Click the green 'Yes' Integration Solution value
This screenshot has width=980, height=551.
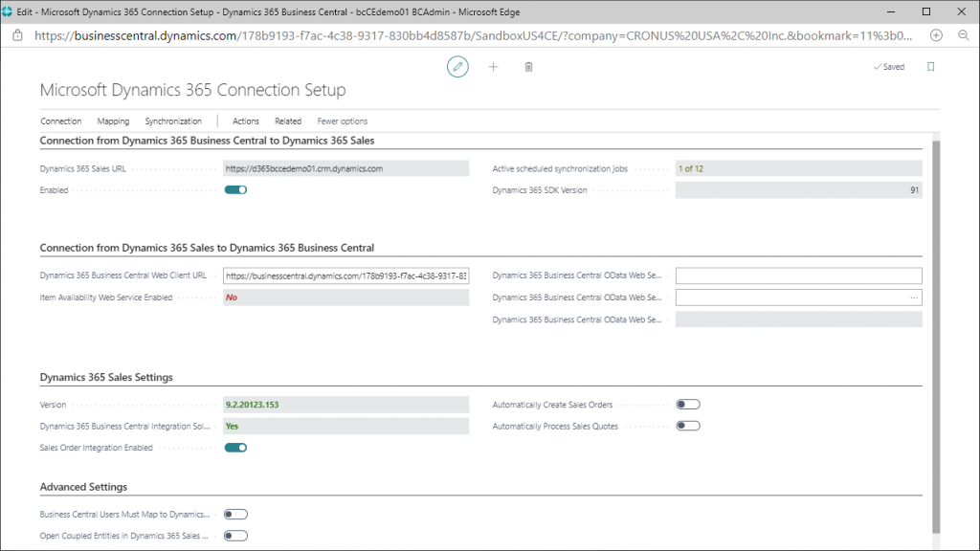[232, 426]
